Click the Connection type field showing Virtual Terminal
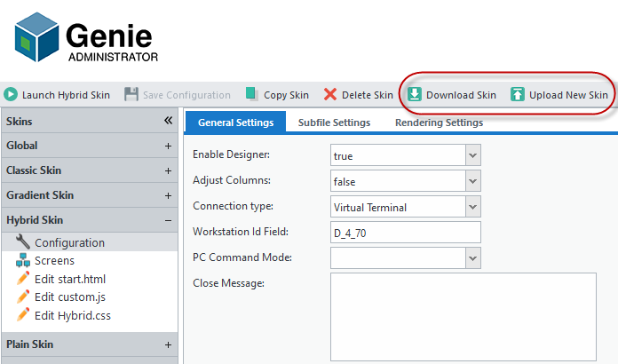The height and width of the screenshot is (364, 618). (398, 207)
